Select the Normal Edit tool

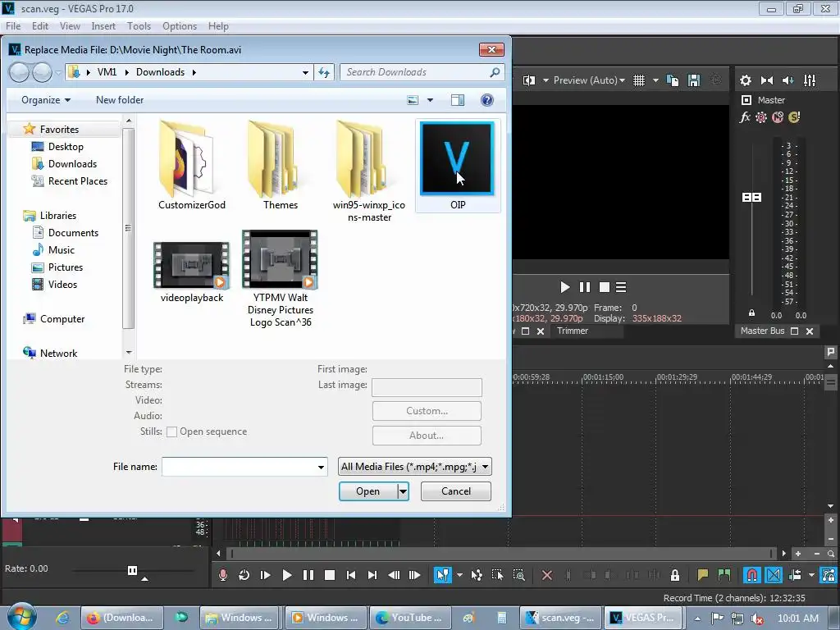click(442, 575)
